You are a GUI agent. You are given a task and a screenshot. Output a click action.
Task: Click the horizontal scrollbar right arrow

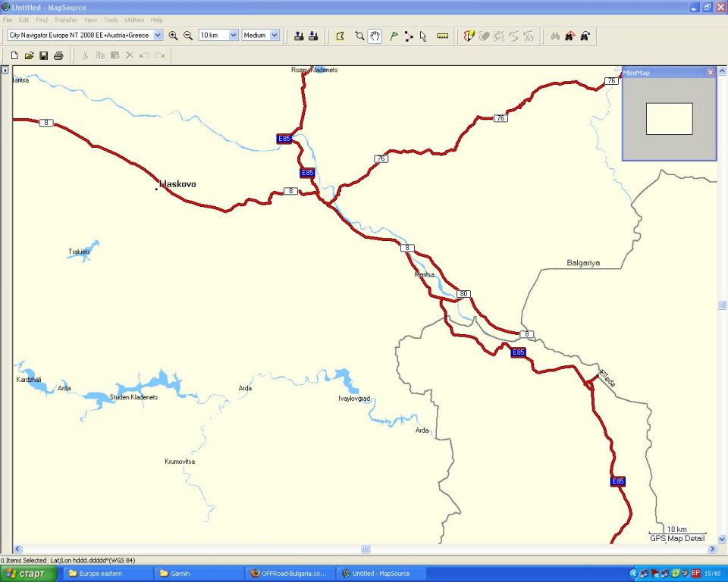point(713,549)
